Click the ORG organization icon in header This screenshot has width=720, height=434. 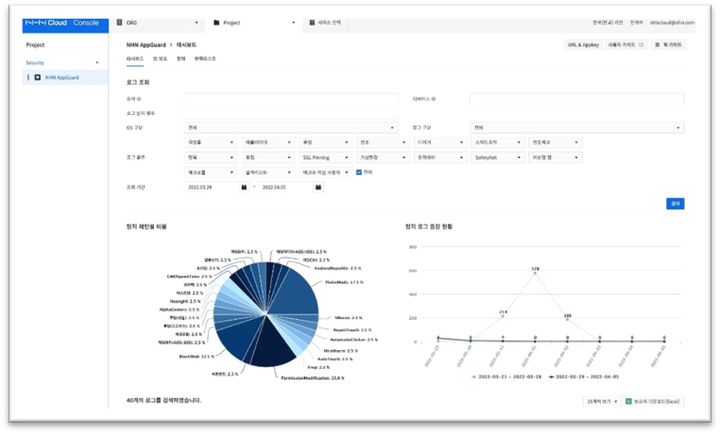point(120,22)
